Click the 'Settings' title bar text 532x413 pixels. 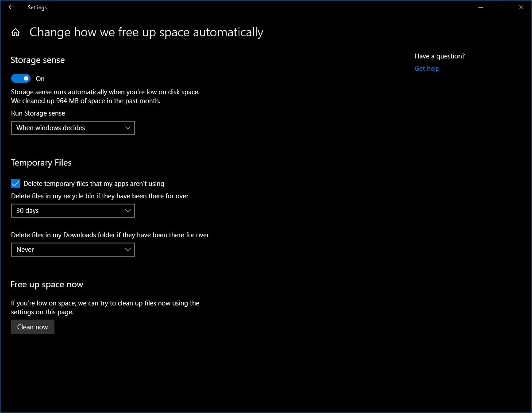tap(37, 8)
